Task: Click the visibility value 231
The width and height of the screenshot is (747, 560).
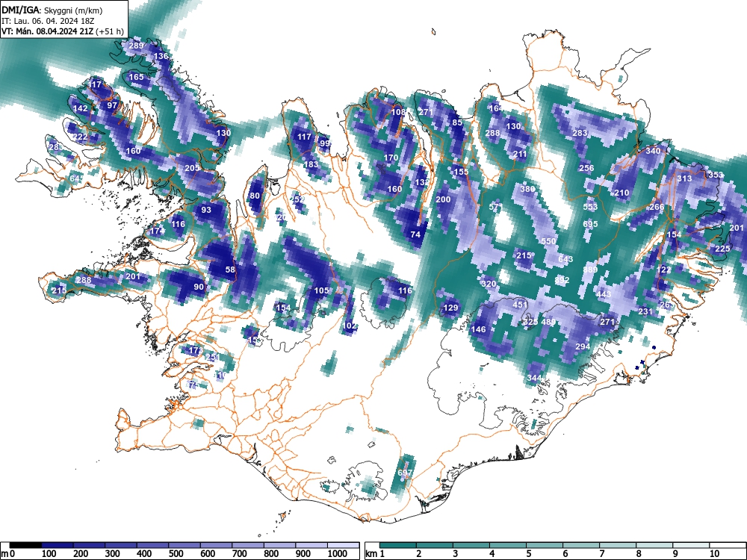Action: [645, 311]
